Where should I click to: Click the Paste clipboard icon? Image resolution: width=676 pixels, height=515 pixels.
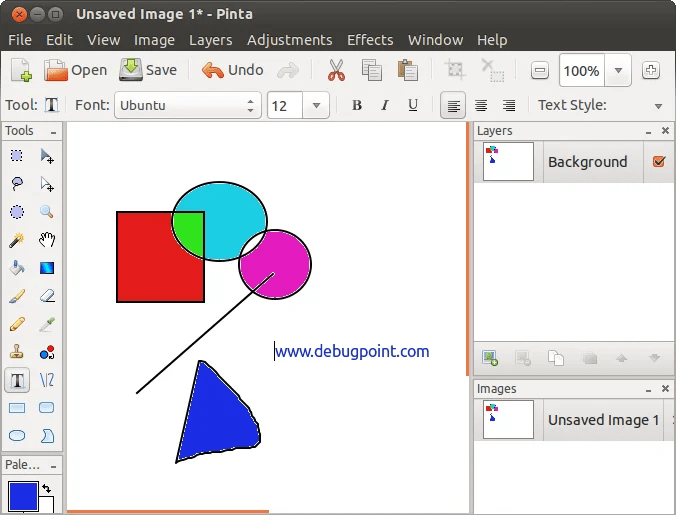407,70
